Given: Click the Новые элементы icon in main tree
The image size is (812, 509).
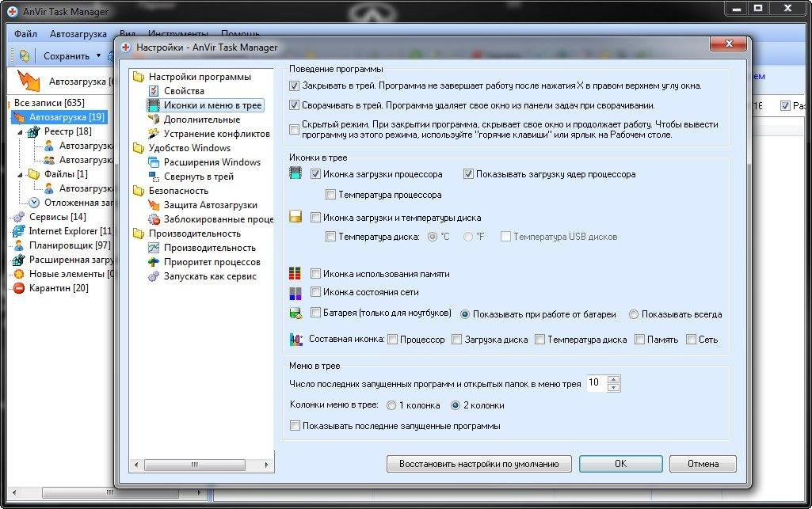Looking at the screenshot, I should pos(19,274).
